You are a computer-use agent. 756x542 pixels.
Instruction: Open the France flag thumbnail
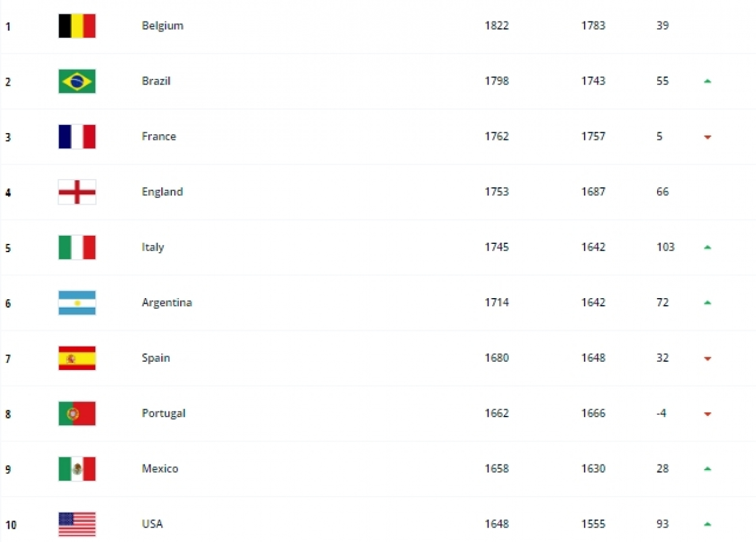pyautogui.click(x=77, y=137)
